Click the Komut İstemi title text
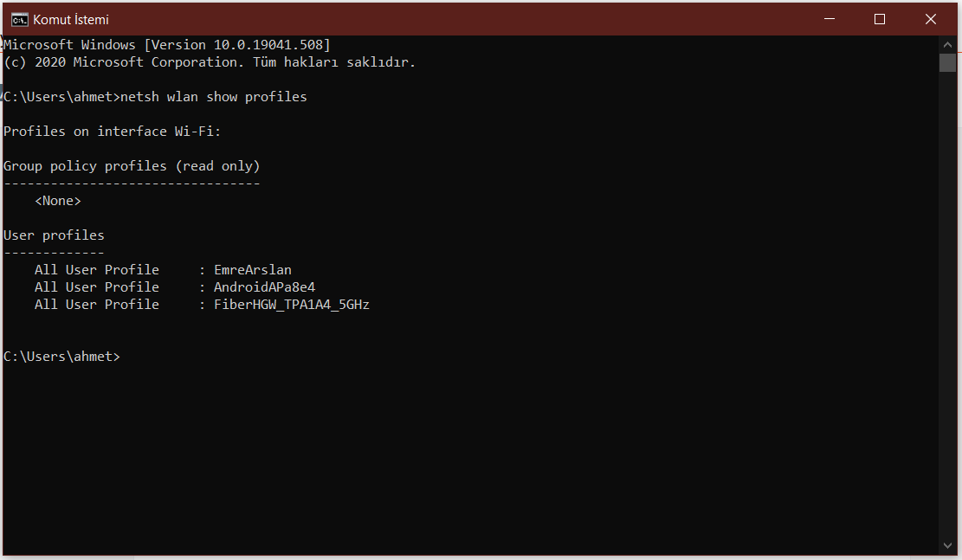Viewport: 962px width, 560px height. coord(71,19)
